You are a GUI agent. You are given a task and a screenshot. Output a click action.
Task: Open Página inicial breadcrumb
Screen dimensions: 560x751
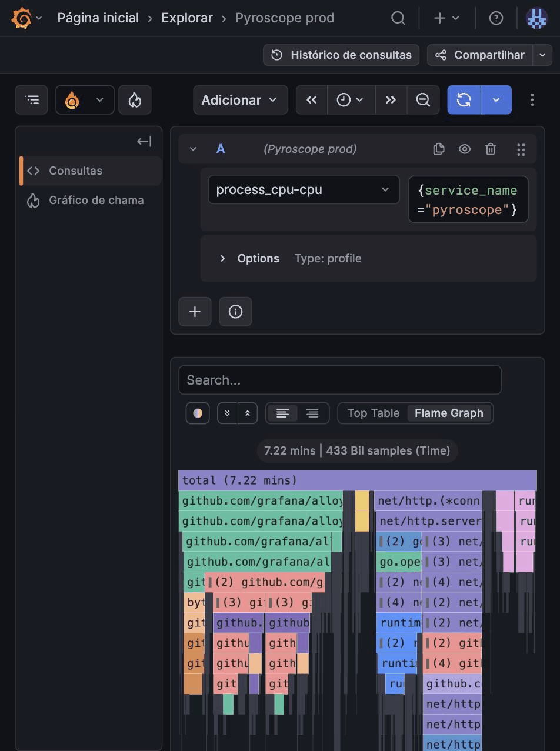click(98, 18)
